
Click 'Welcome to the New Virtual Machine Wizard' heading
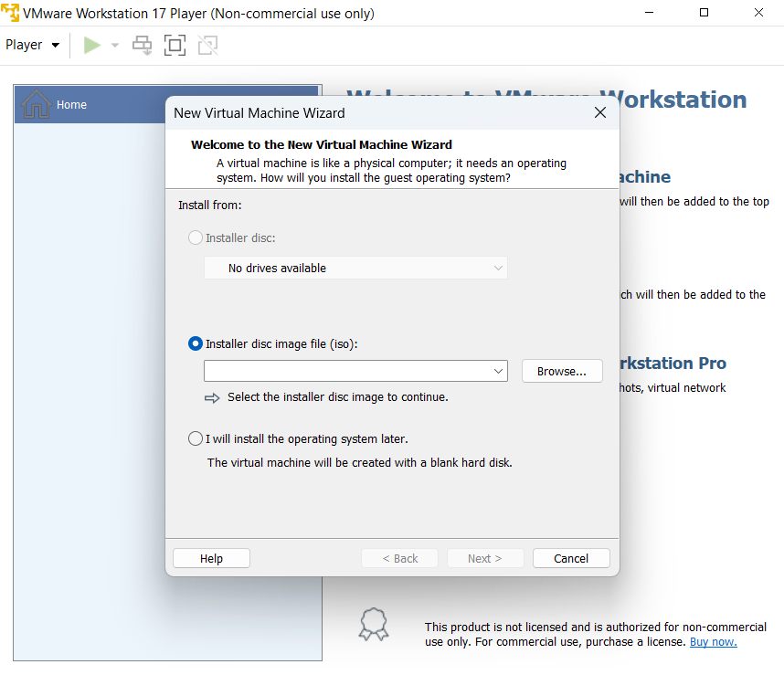coord(322,145)
